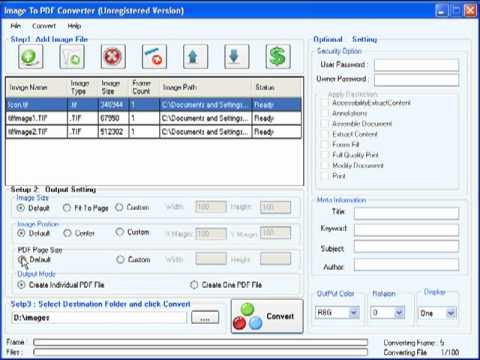Open the Rotation dropdown
Screen dimensions: 480x360
399,313
